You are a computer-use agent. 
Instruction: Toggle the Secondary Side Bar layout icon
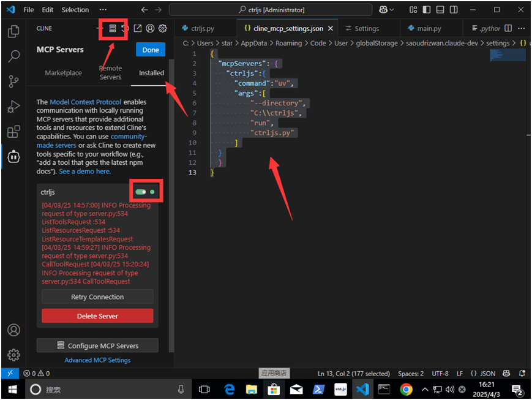click(454, 10)
